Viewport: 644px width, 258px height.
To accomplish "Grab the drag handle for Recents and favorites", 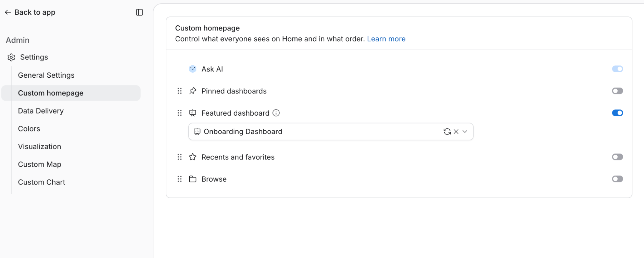I will 179,157.
